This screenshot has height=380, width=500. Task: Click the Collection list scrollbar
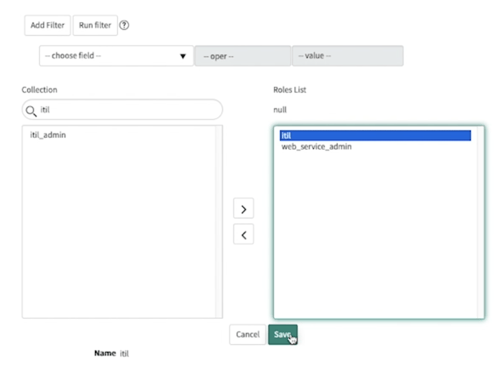pyautogui.click(x=219, y=222)
